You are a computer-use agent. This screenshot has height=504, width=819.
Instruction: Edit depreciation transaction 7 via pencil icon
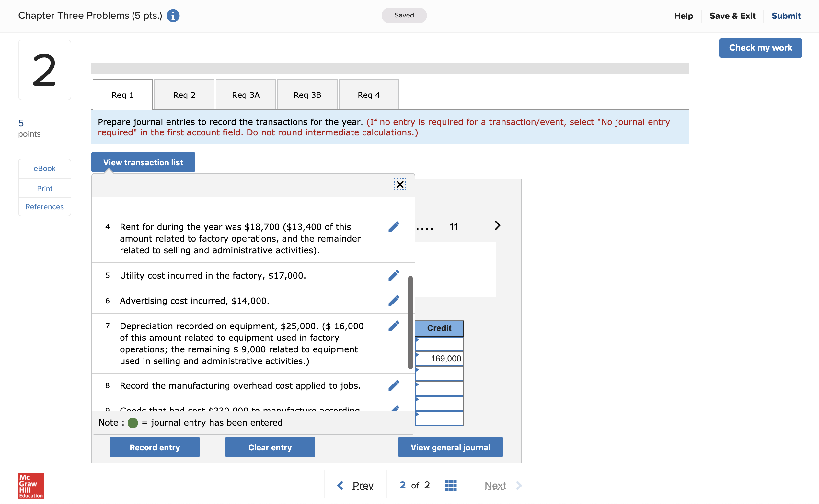point(394,326)
